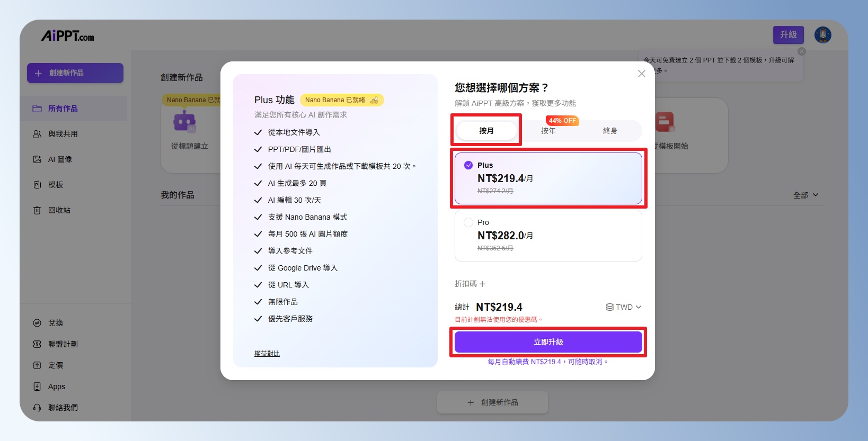Click the sidebar 創建新作品 button

[75, 73]
